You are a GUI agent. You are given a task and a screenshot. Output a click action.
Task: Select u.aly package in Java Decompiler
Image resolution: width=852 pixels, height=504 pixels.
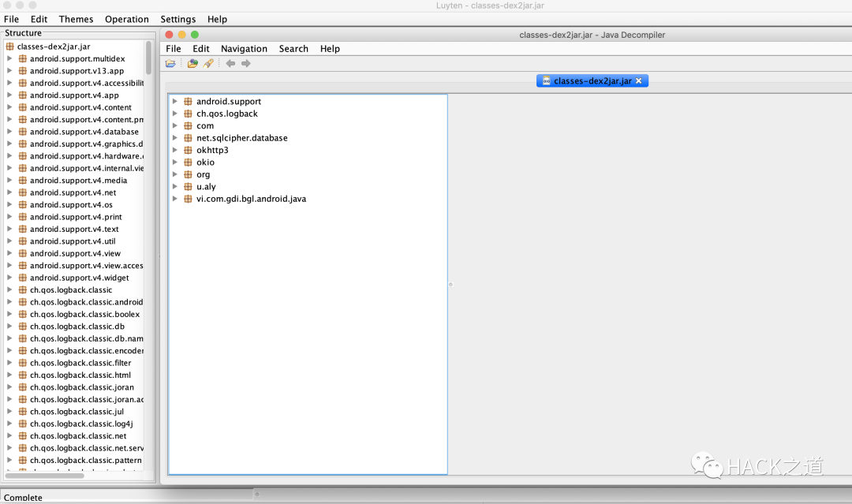(x=206, y=187)
